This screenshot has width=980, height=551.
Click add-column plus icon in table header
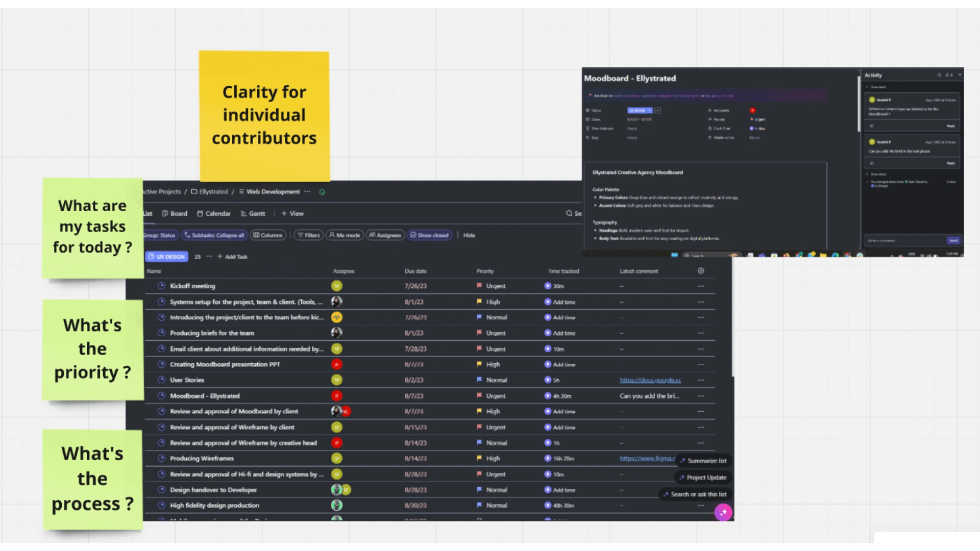tap(701, 271)
